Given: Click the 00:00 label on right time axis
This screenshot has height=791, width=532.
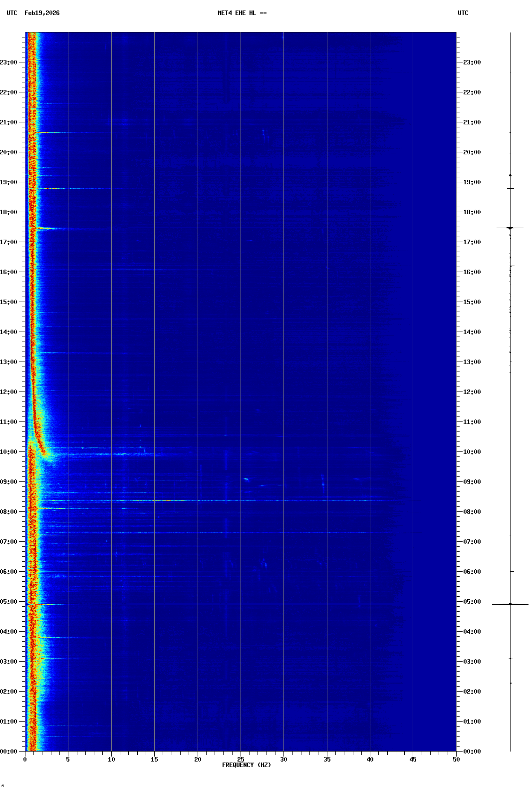Looking at the screenshot, I should 472,752.
